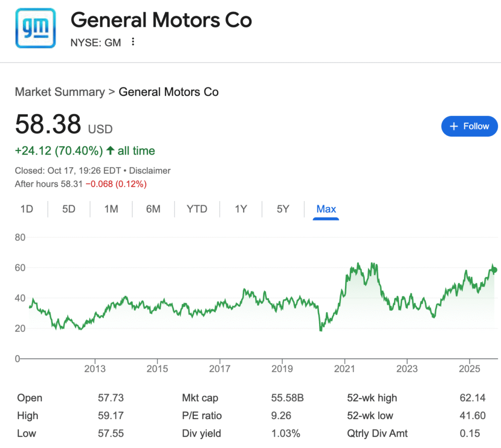
Task: Select the 1D time range tab
Action: [x=26, y=209]
